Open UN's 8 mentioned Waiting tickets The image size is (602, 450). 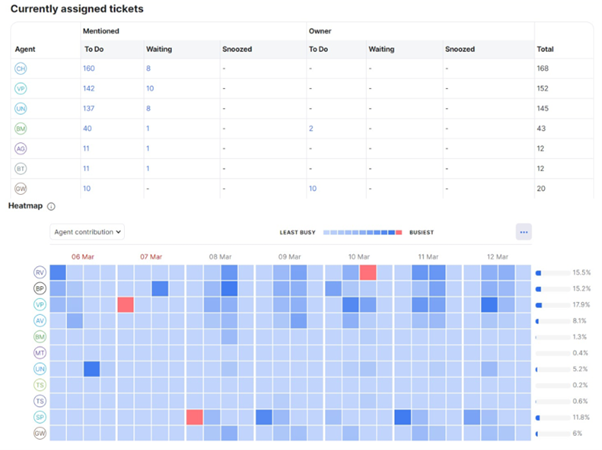click(x=148, y=108)
